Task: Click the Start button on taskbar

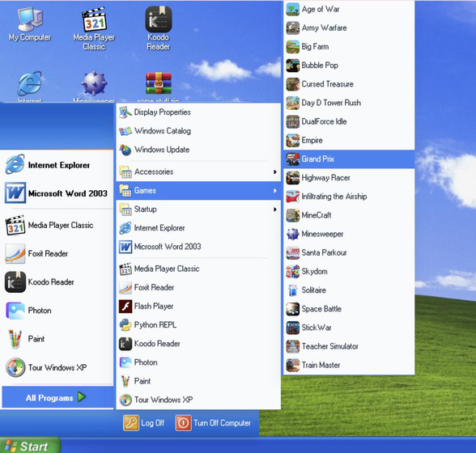Action: 30,446
